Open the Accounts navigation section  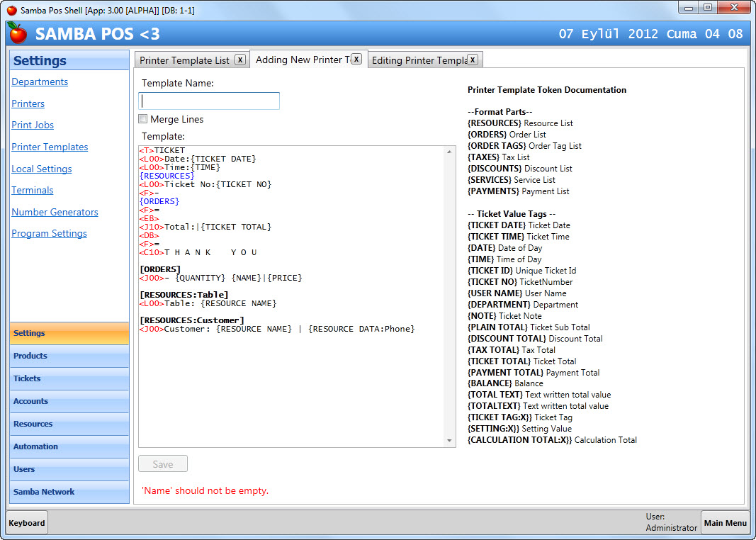[x=69, y=401]
